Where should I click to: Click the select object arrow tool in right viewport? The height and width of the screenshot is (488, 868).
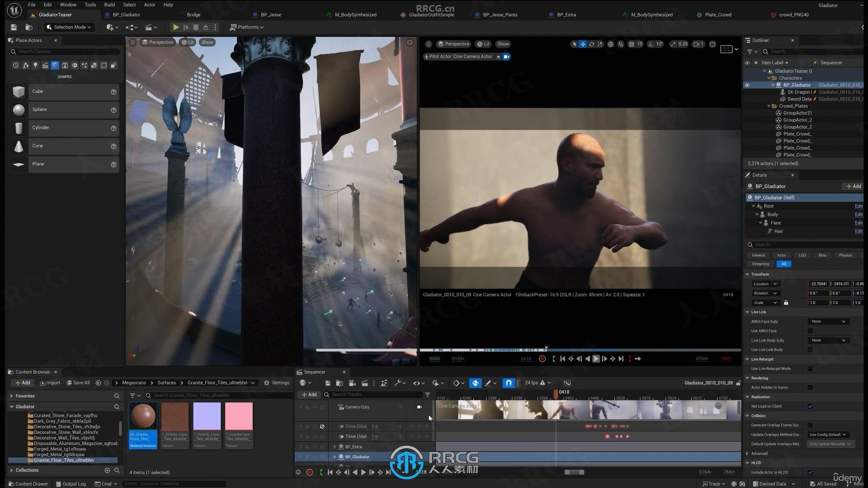click(x=574, y=44)
